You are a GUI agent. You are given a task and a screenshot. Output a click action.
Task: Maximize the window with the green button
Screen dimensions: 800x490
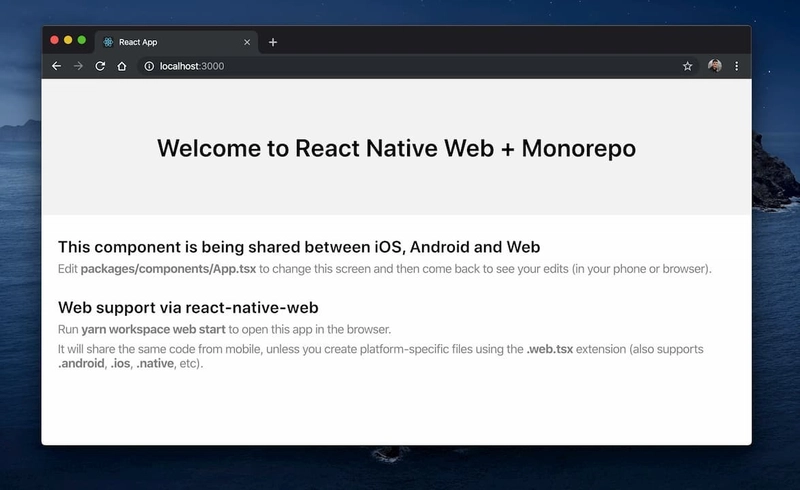[82, 40]
